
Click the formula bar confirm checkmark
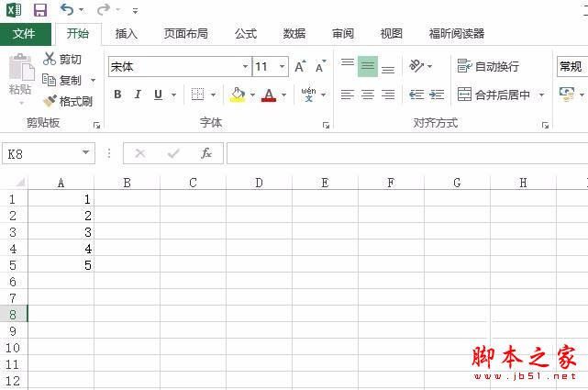coord(173,153)
